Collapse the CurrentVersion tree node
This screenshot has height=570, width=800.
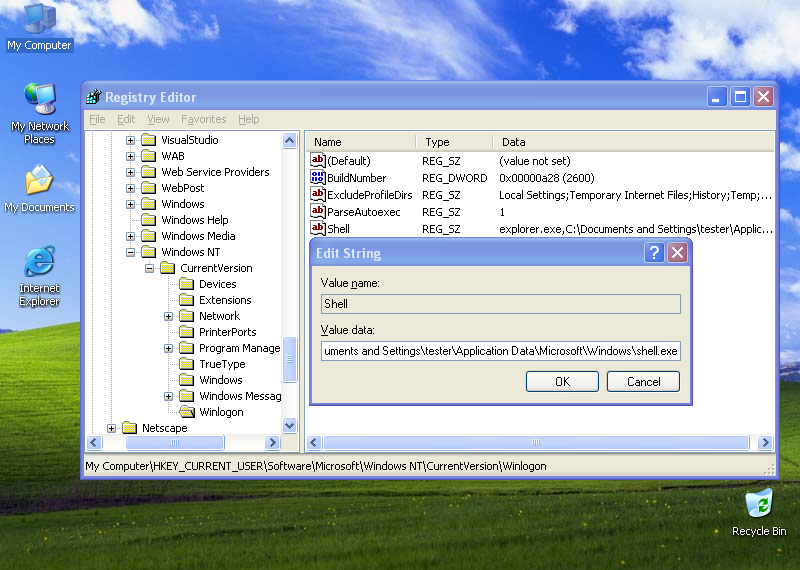149,268
